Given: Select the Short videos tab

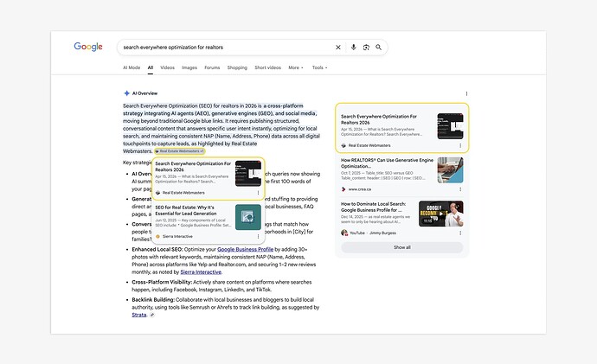Looking at the screenshot, I should point(267,67).
